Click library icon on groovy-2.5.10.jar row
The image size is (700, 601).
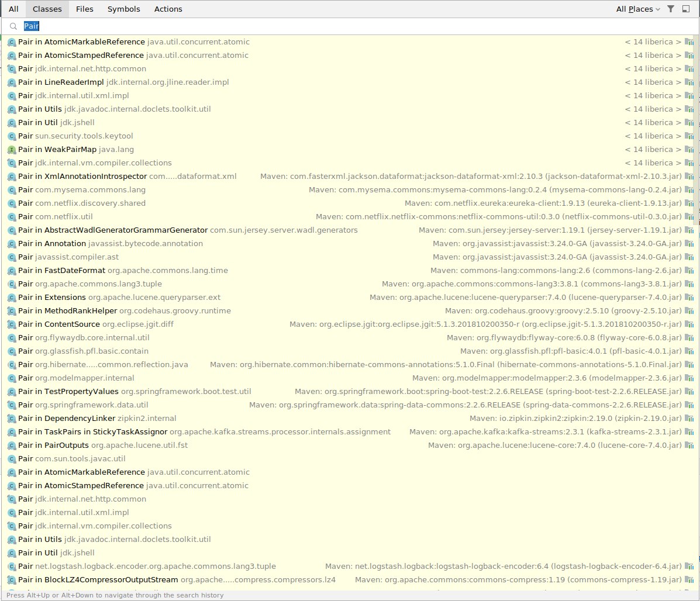pos(689,311)
